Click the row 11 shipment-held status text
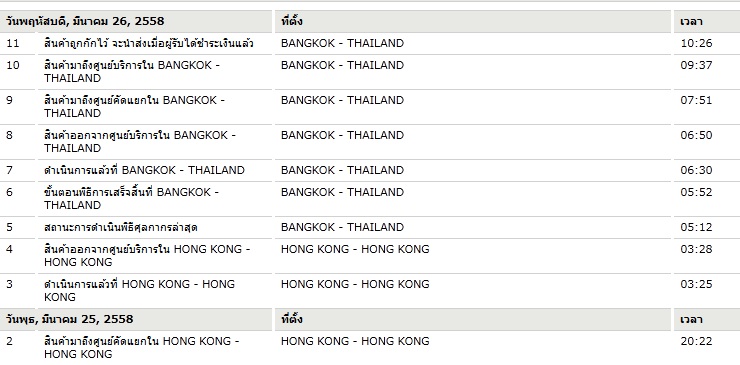This screenshot has width=740, height=365. click(x=149, y=43)
